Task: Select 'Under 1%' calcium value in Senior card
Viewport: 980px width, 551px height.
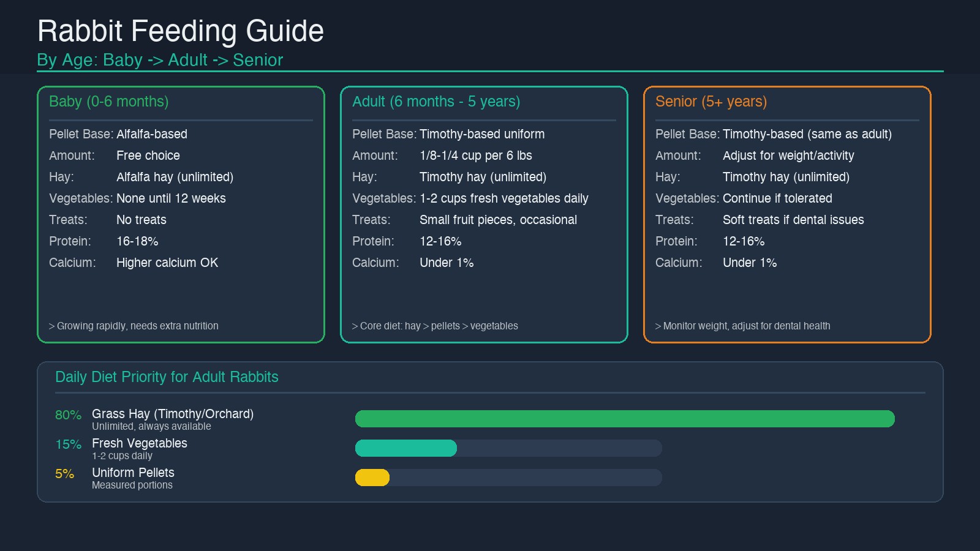Action: pyautogui.click(x=750, y=262)
